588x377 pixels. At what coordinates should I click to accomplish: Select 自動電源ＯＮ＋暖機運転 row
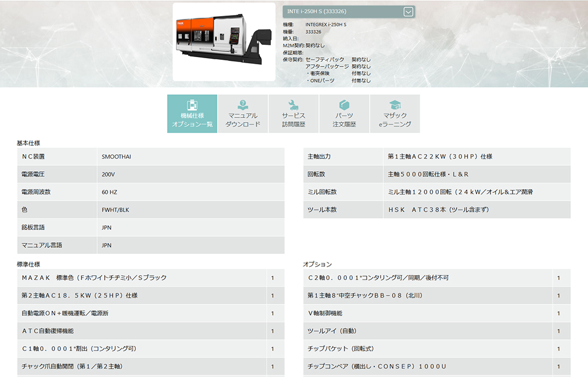pyautogui.click(x=151, y=313)
